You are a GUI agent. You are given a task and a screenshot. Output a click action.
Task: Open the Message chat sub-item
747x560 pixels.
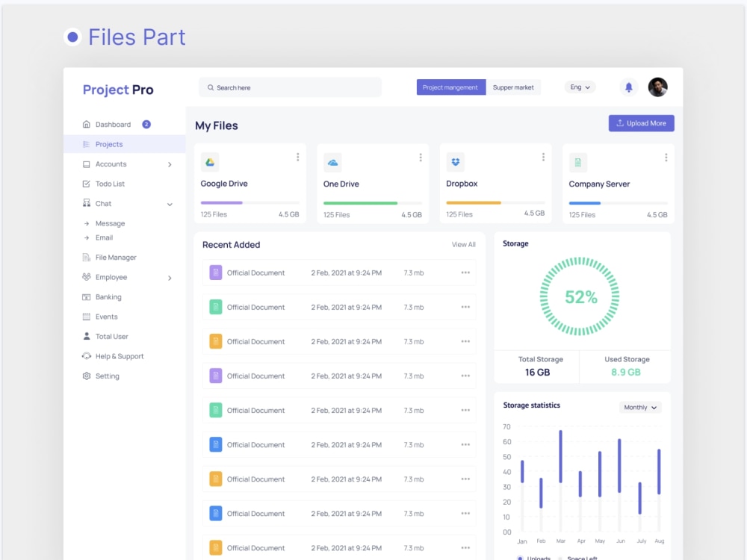[110, 223]
